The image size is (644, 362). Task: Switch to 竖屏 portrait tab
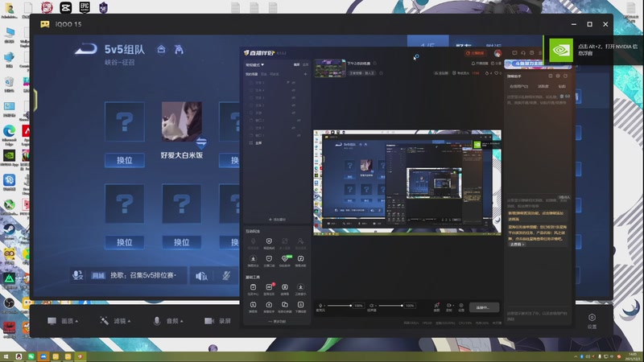pyautogui.click(x=305, y=65)
